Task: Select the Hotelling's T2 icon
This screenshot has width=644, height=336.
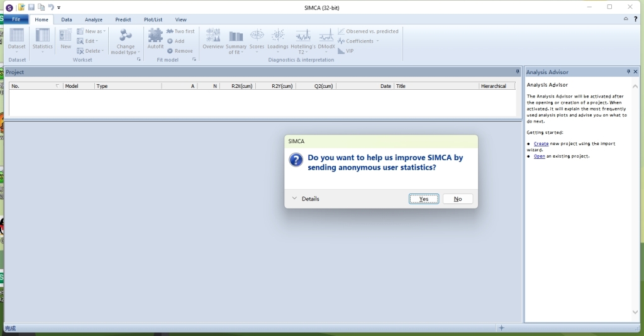Action: (x=303, y=36)
